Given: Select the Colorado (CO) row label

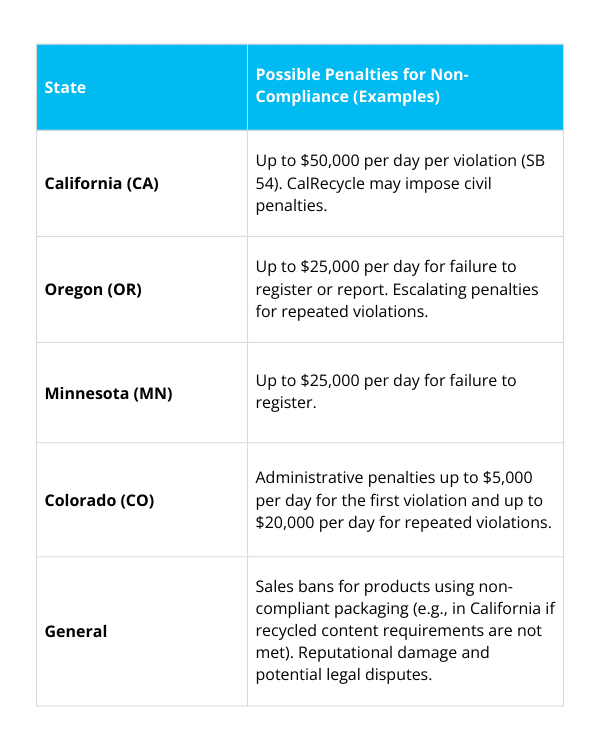Looking at the screenshot, I should point(100,499).
